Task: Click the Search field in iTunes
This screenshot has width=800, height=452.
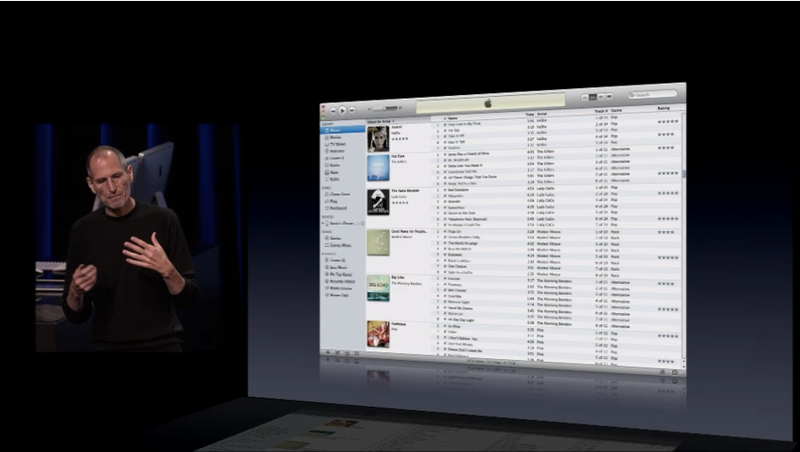Action: 653,94
